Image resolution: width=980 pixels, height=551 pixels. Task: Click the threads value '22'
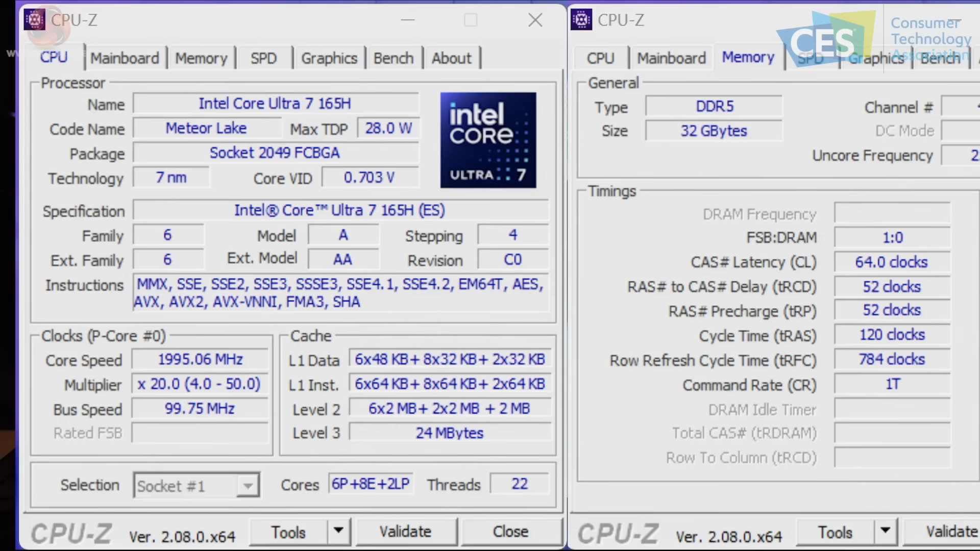click(520, 484)
